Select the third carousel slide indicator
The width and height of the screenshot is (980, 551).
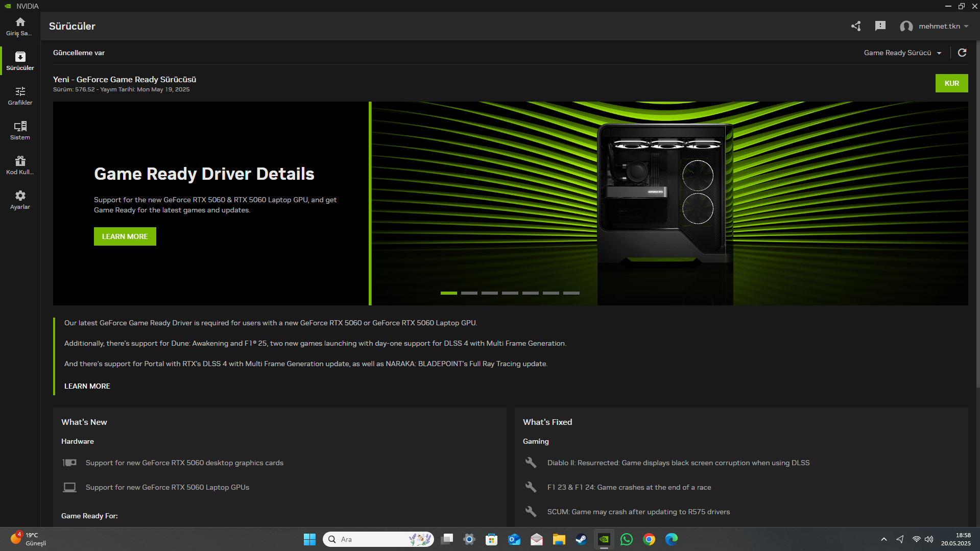pos(490,293)
